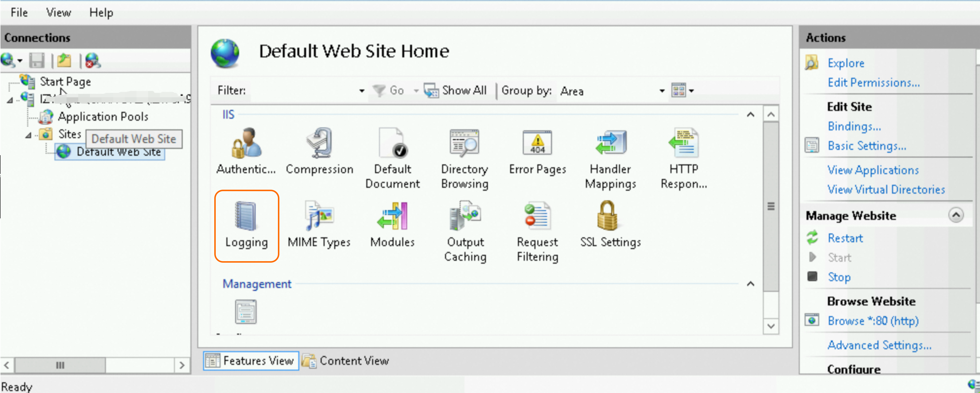Screen dimensions: 980x393
Task: Click the Basic Settings icon
Action: [x=812, y=145]
